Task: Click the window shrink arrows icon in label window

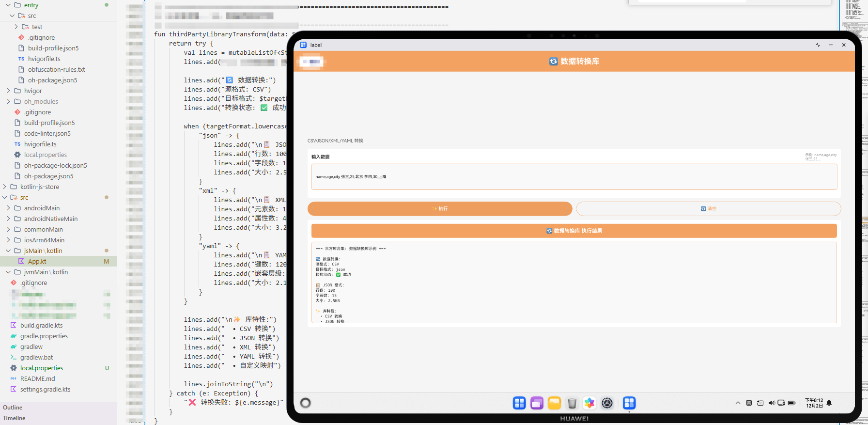Action: tap(818, 45)
